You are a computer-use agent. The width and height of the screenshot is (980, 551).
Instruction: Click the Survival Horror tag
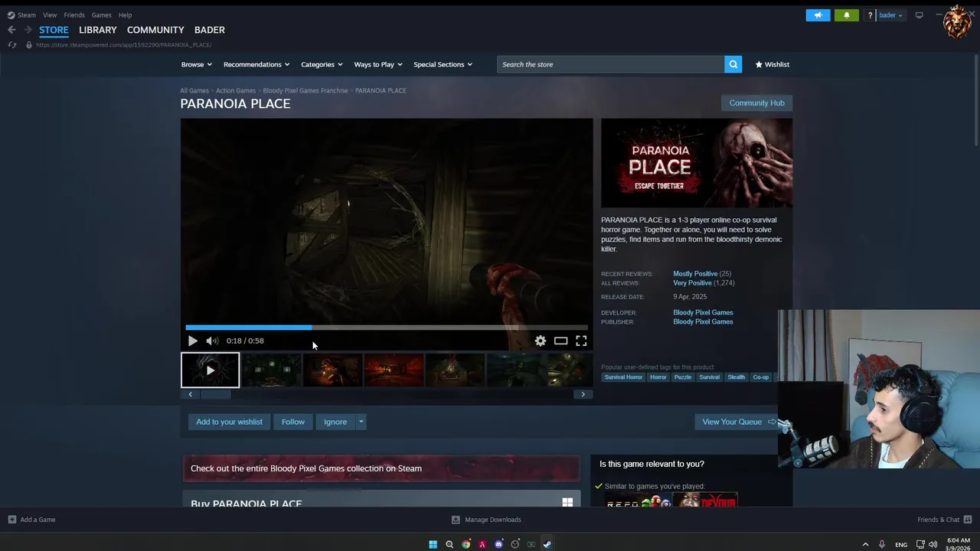click(x=623, y=377)
